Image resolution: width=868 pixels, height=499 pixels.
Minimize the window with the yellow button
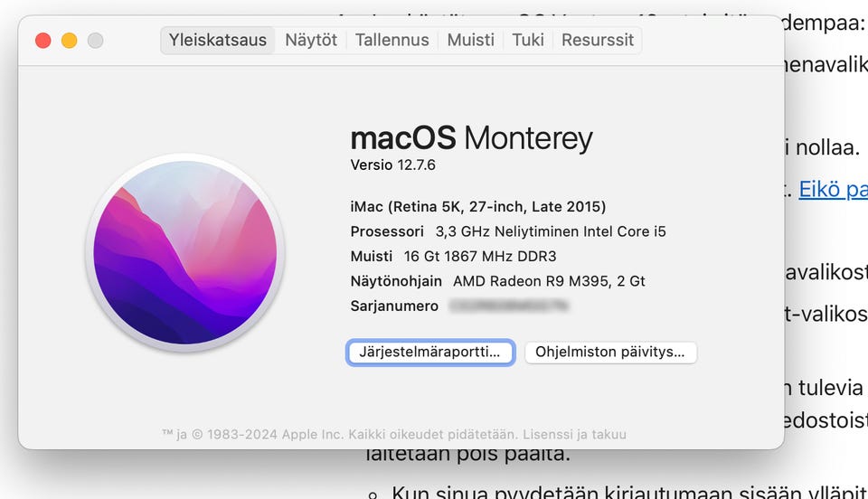(69, 41)
